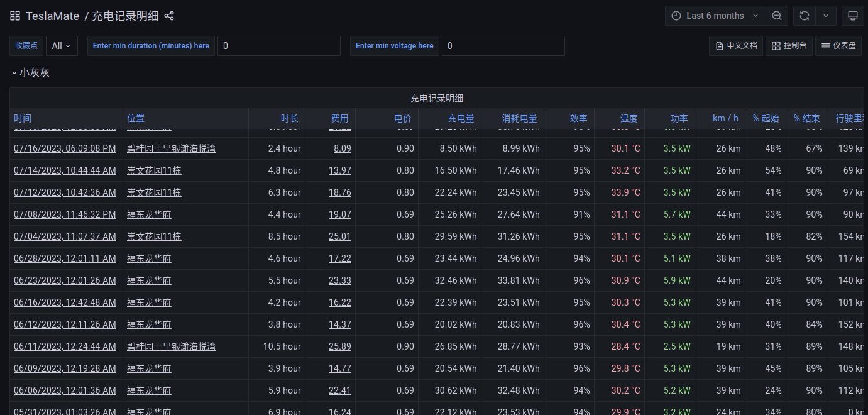Focus the min duration minutes input
Screen dimensions: 868x415
278,46
